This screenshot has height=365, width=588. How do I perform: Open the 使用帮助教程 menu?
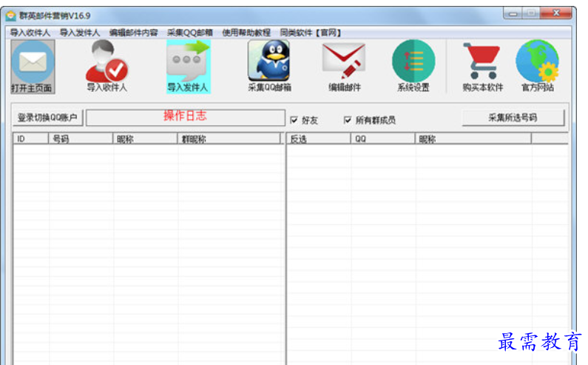pos(246,33)
